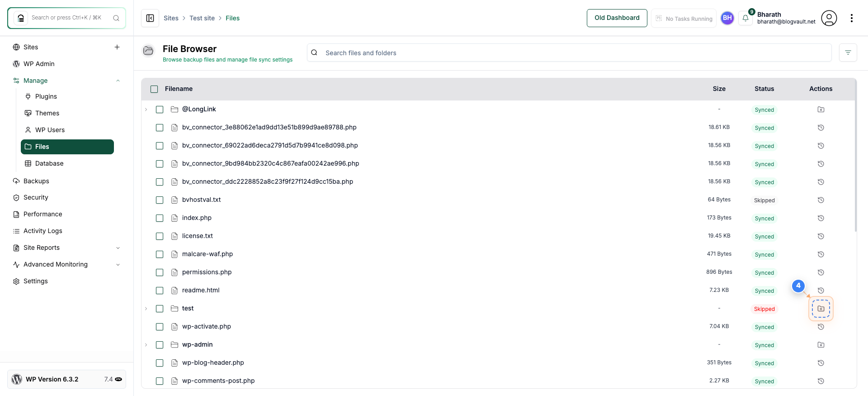Open history for bv_connector_69022ad6deca2791d5d7b9941ce8d098.php
868x396 pixels.
[x=821, y=146]
